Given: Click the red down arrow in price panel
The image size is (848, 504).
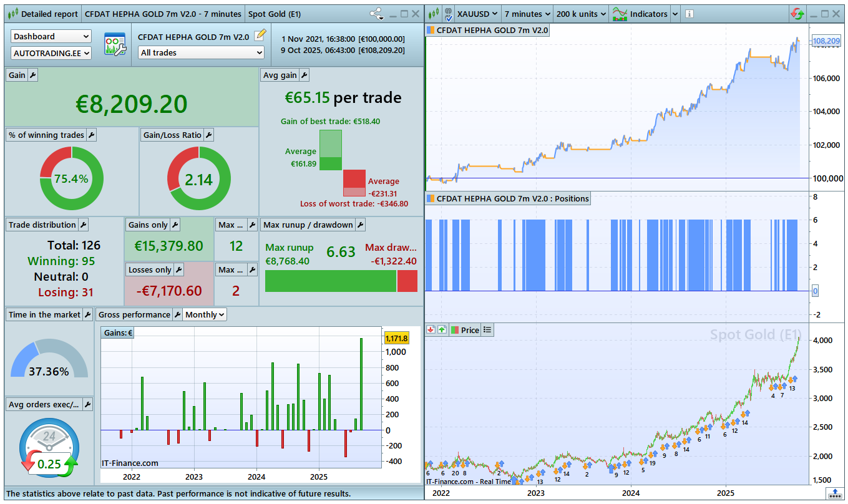Looking at the screenshot, I should click(x=431, y=330).
